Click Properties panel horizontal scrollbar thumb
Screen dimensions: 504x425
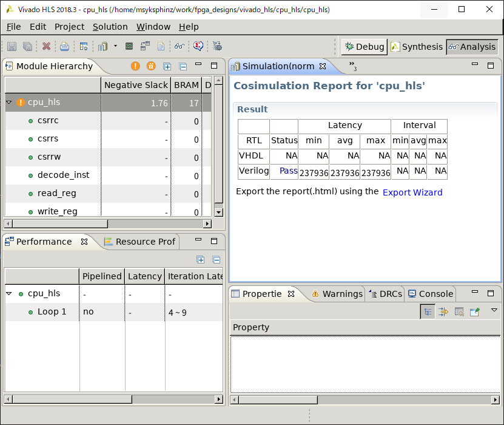[x=278, y=399]
